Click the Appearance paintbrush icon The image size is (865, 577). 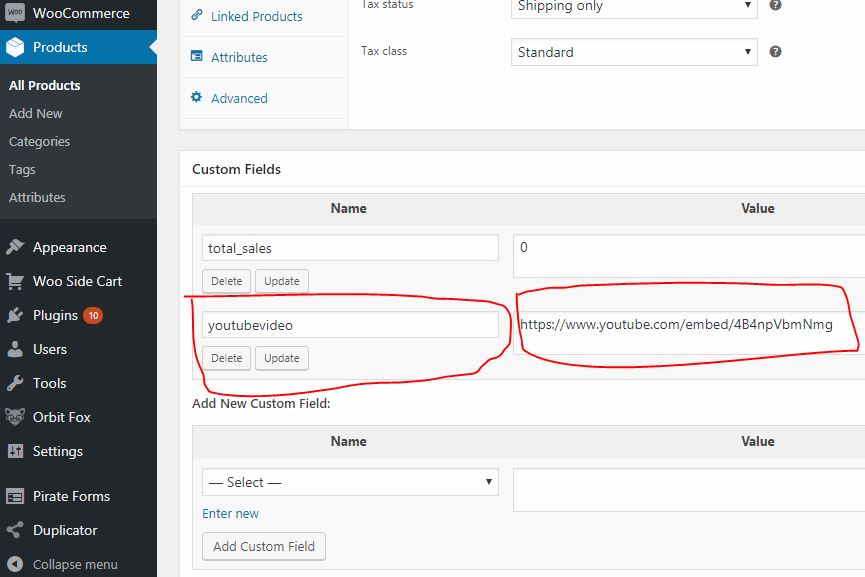pos(15,247)
